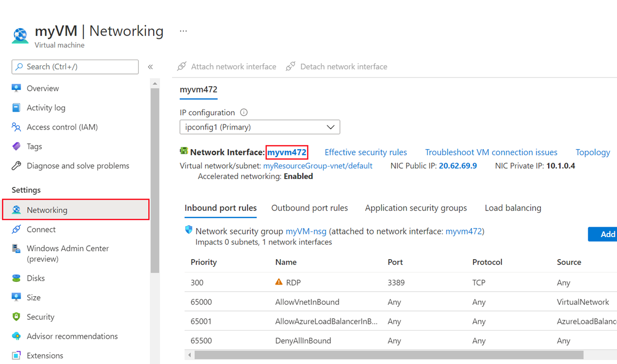Click the Activity log icon
This screenshot has height=364, width=617.
[x=16, y=108]
